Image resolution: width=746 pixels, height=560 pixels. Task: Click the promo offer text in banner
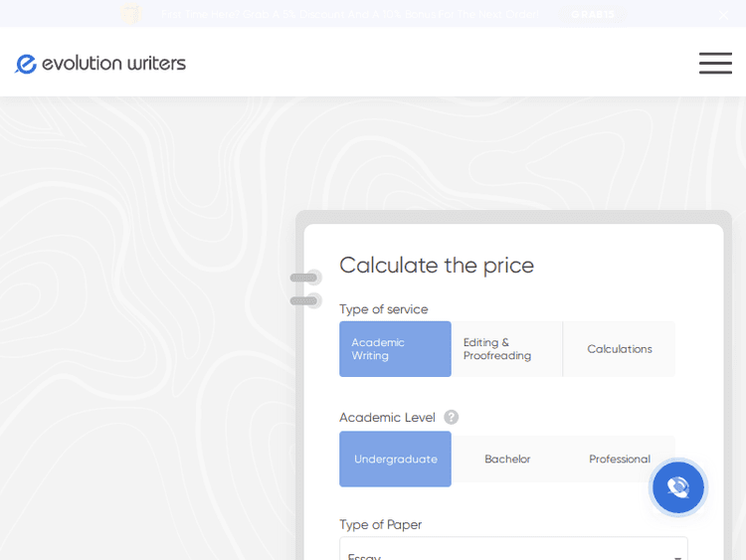[348, 14]
